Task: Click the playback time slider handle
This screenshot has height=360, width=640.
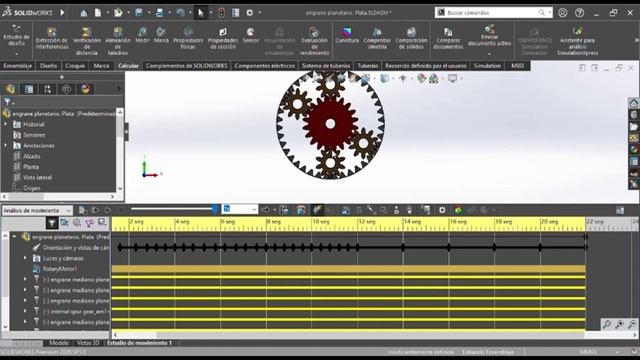Action: pyautogui.click(x=215, y=209)
